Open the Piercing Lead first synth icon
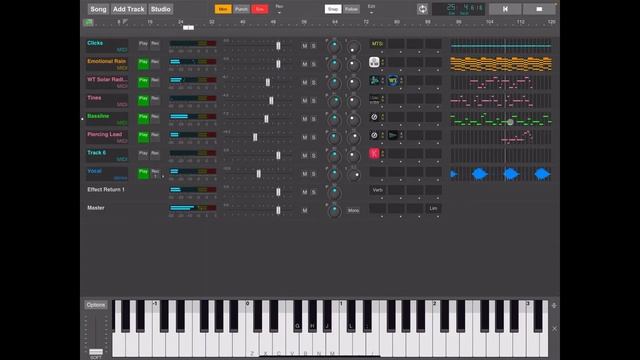 [x=374, y=135]
